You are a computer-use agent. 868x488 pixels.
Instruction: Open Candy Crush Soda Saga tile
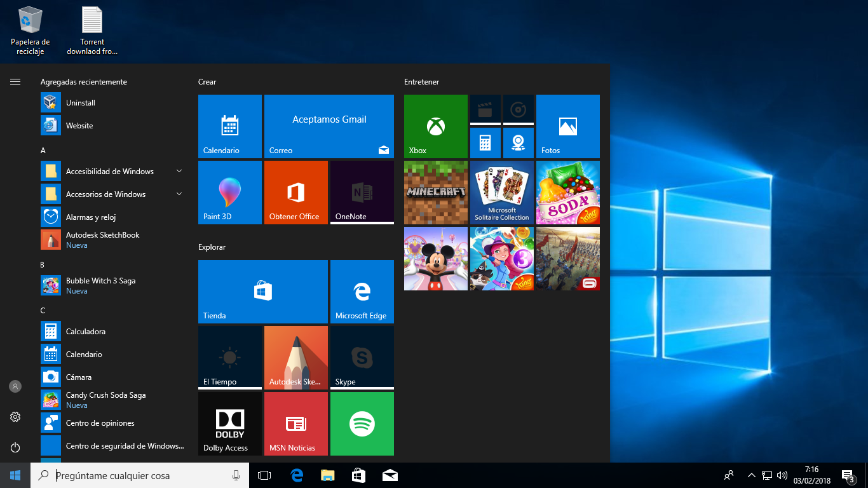pos(568,193)
